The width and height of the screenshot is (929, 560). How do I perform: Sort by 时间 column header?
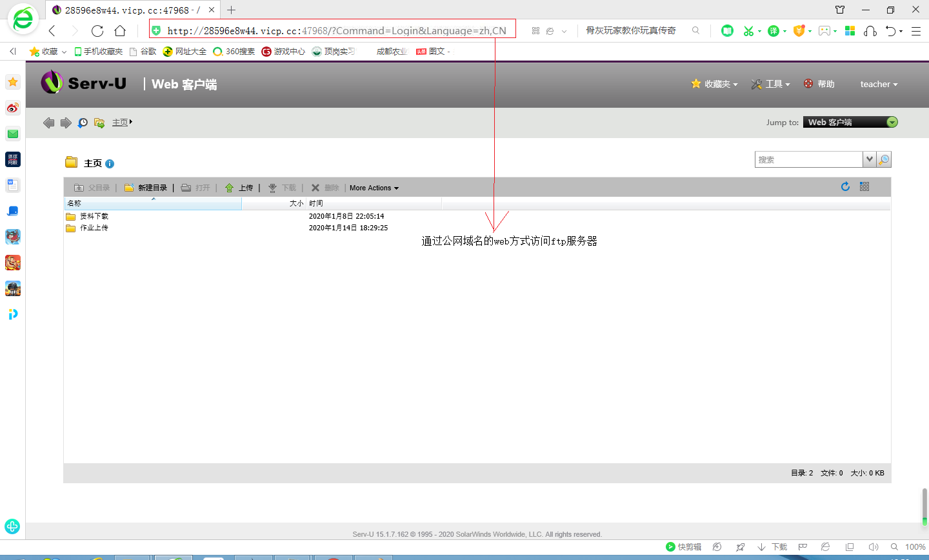374,203
